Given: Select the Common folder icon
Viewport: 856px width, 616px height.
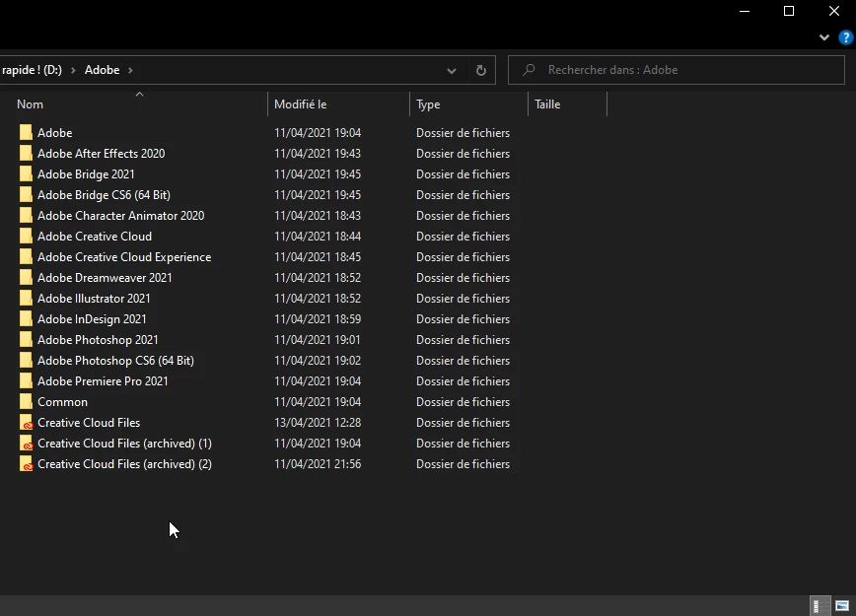Looking at the screenshot, I should click(x=26, y=402).
